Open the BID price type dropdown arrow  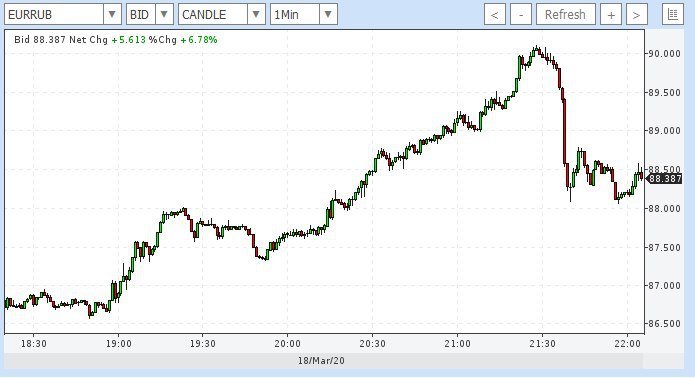[164, 15]
